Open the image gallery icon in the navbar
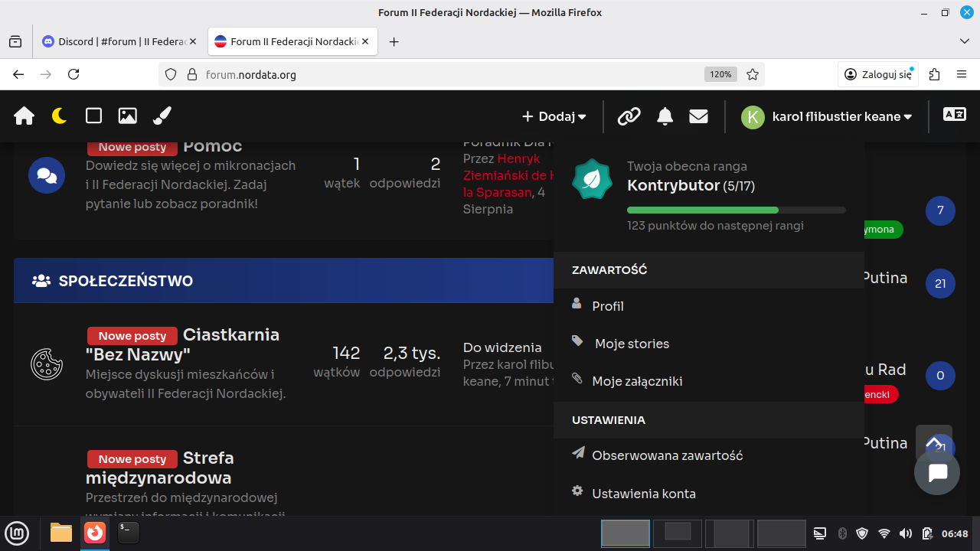This screenshot has height=551, width=980. click(128, 116)
